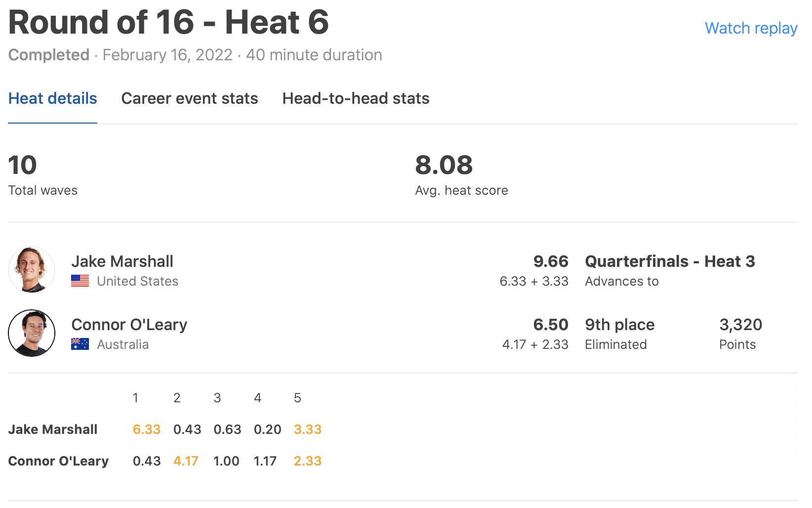The width and height of the screenshot is (812, 508).
Task: Switch to Career event stats tab
Action: pyautogui.click(x=190, y=98)
